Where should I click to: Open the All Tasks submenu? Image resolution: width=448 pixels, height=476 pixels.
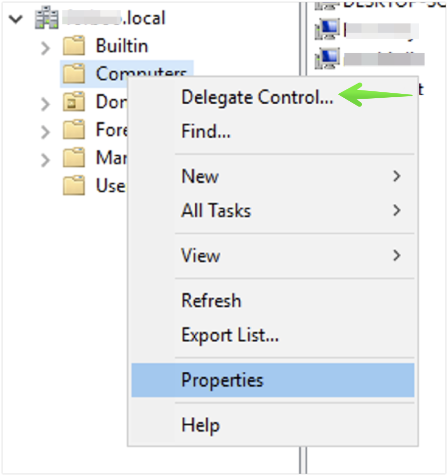click(x=273, y=210)
